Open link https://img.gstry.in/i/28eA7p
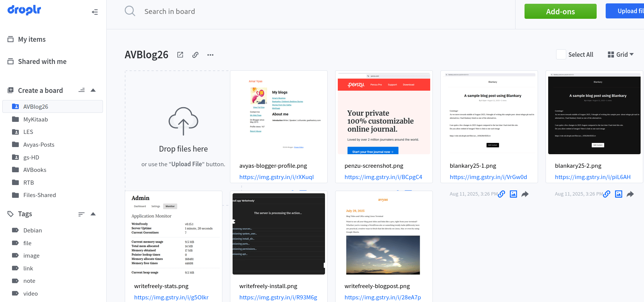Viewport: 644px width, 302px height. tap(382, 297)
